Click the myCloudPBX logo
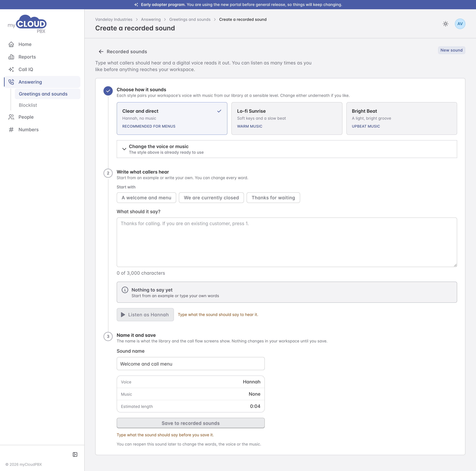Viewport: 476px width, 471px height. [x=27, y=24]
